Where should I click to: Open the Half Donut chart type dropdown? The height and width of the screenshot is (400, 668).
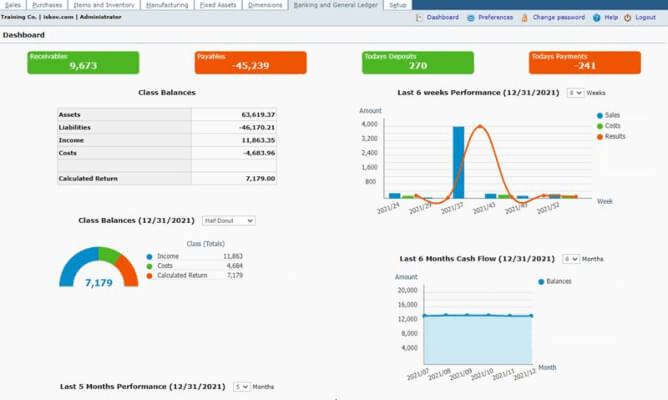[x=229, y=221]
